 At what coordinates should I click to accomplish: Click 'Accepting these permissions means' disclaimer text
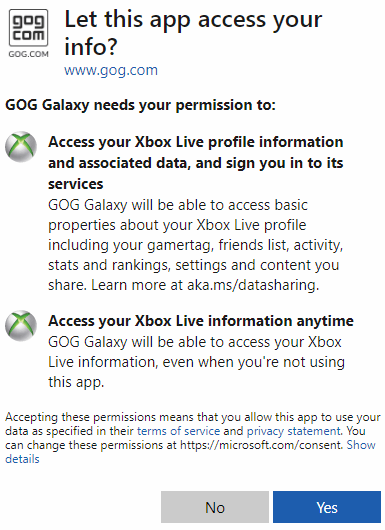click(193, 438)
